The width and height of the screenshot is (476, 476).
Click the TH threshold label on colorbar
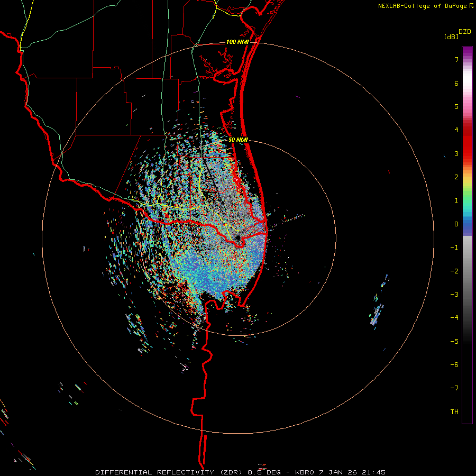click(x=454, y=412)
